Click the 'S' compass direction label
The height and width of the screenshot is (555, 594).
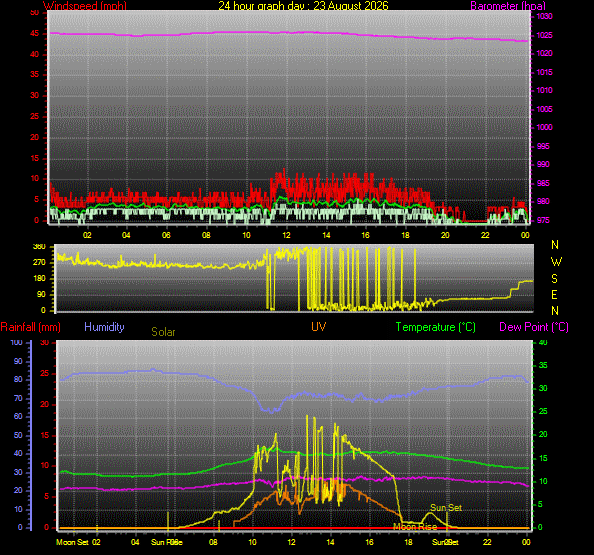555,279
